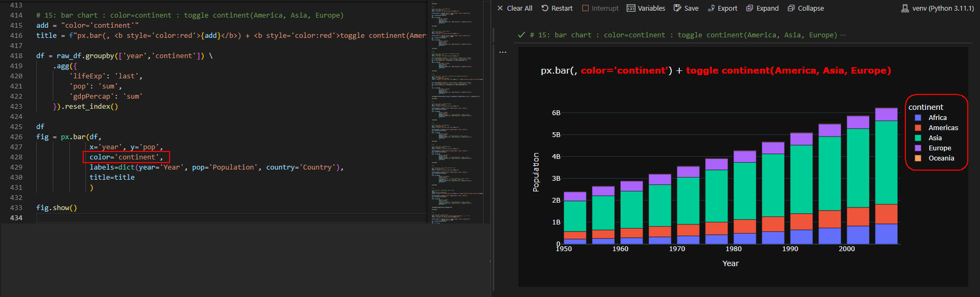The height and width of the screenshot is (297, 980).
Task: Click the '}).reset_index()' code line
Action: (x=85, y=107)
